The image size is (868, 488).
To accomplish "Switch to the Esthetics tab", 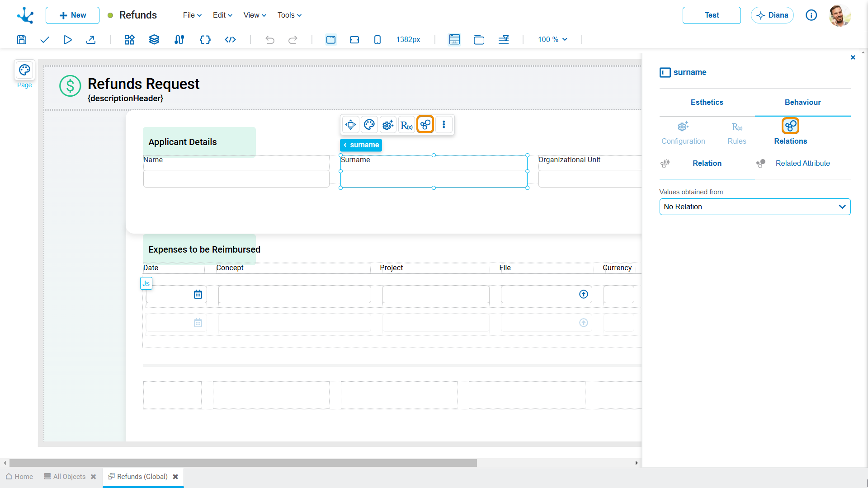I will [707, 102].
